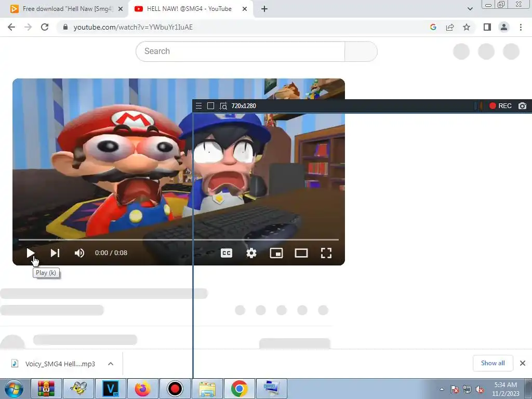Image resolution: width=532 pixels, height=399 pixels.
Task: Start recording with REC button
Action: click(x=500, y=106)
